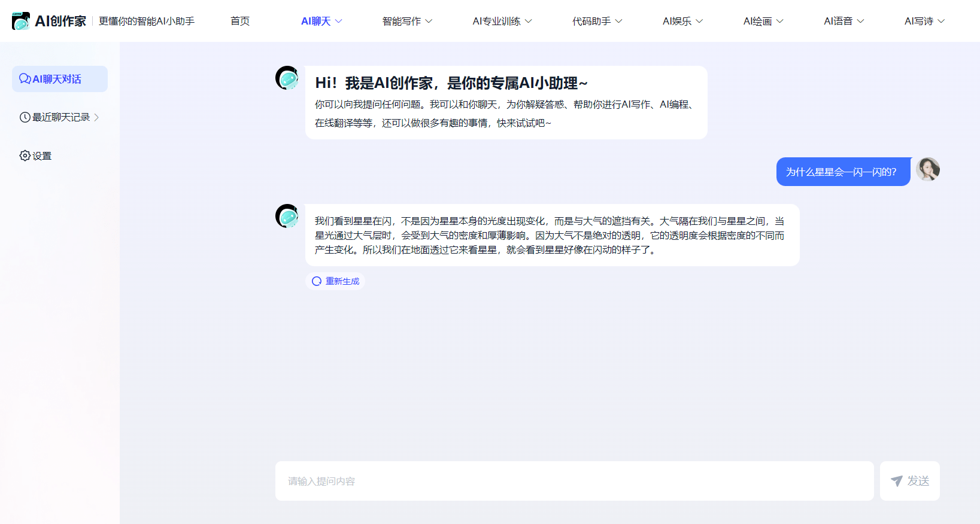The image size is (980, 524).
Task: Expand the AI绘画 dropdown chevron
Action: coord(779,21)
